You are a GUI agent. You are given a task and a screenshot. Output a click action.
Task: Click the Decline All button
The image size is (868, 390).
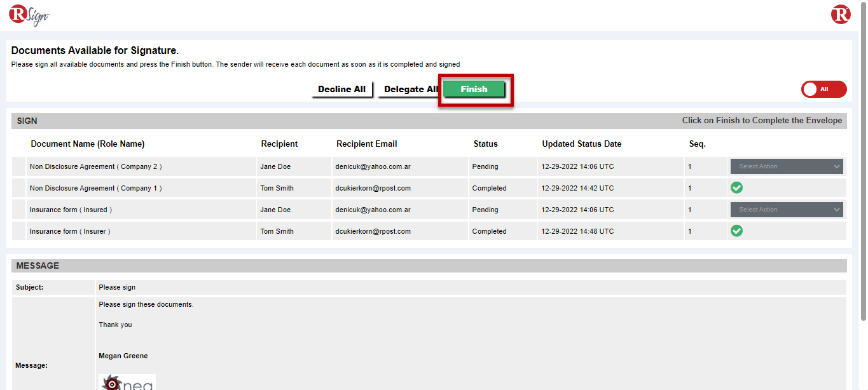pyautogui.click(x=341, y=90)
